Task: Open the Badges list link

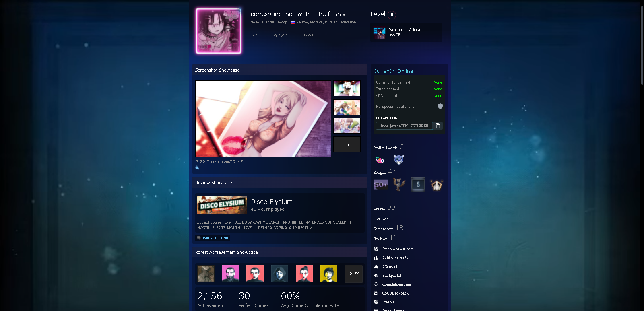Action: click(380, 173)
